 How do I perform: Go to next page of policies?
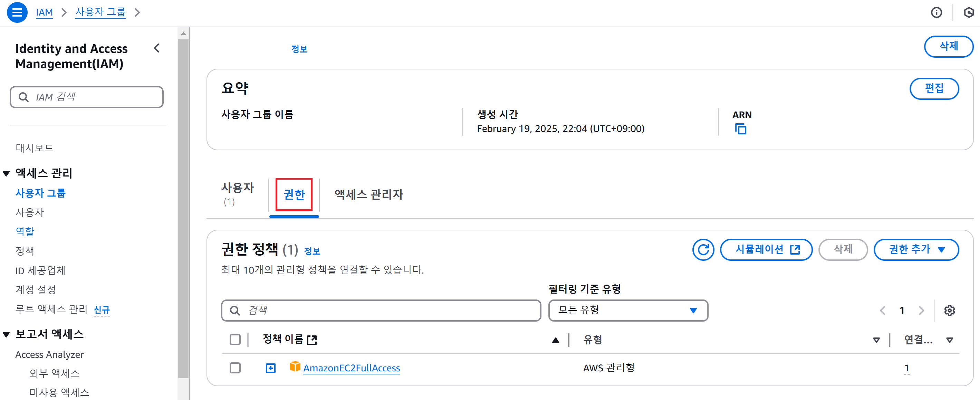(x=921, y=311)
